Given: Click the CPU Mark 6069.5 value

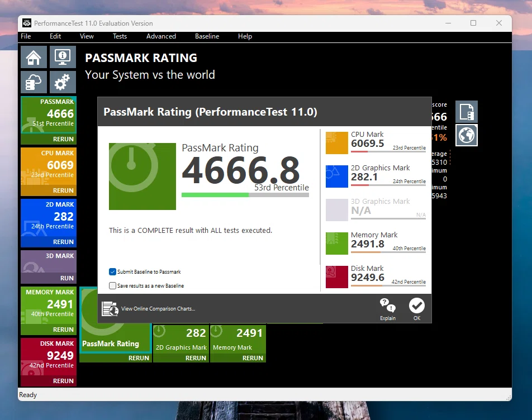Looking at the screenshot, I should 368,144.
